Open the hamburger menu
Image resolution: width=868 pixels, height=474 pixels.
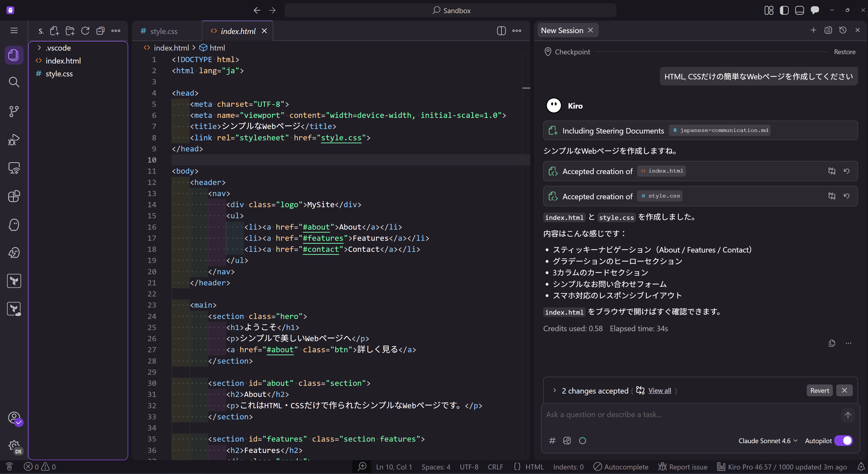tap(14, 30)
